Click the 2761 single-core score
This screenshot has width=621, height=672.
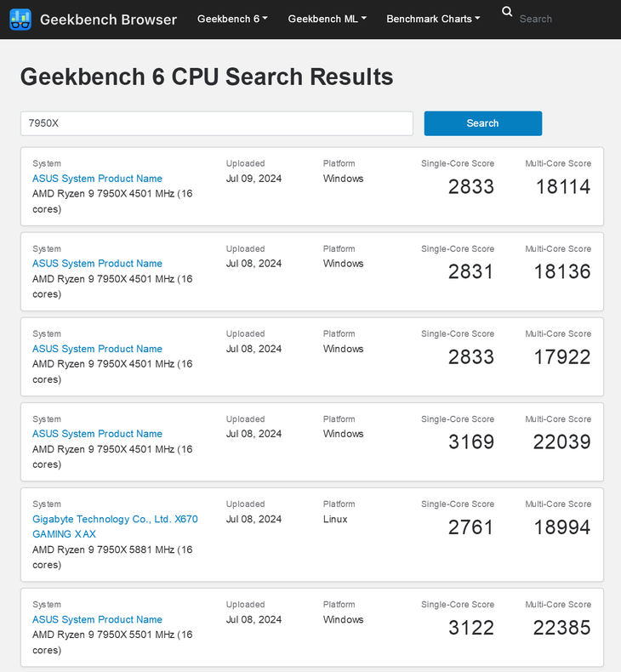pos(470,527)
